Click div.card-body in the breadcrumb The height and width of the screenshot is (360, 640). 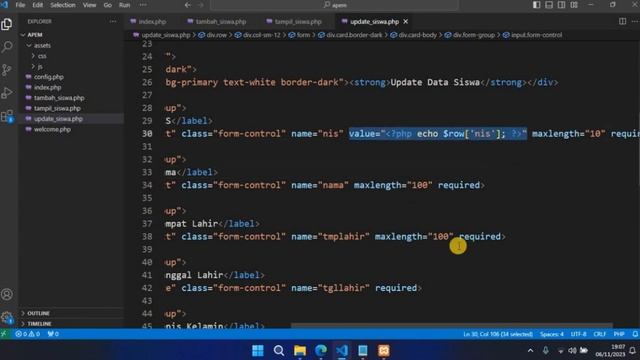tap(417, 35)
